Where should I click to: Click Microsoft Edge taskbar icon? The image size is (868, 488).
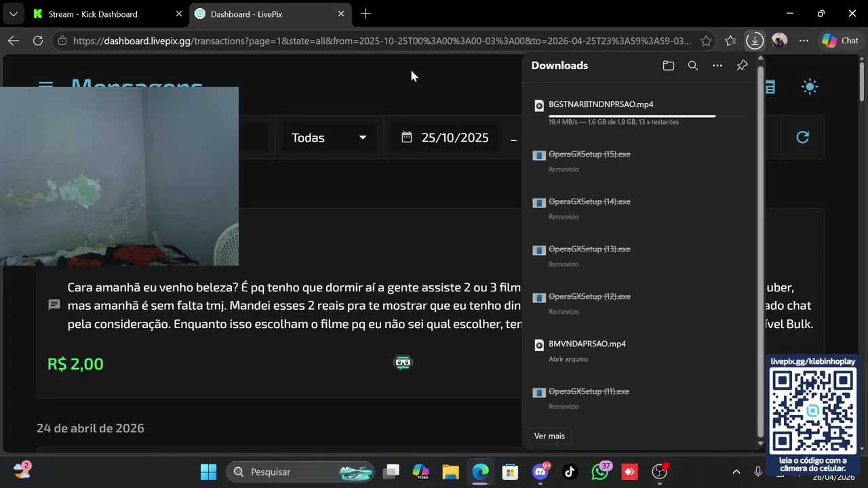pos(480,472)
